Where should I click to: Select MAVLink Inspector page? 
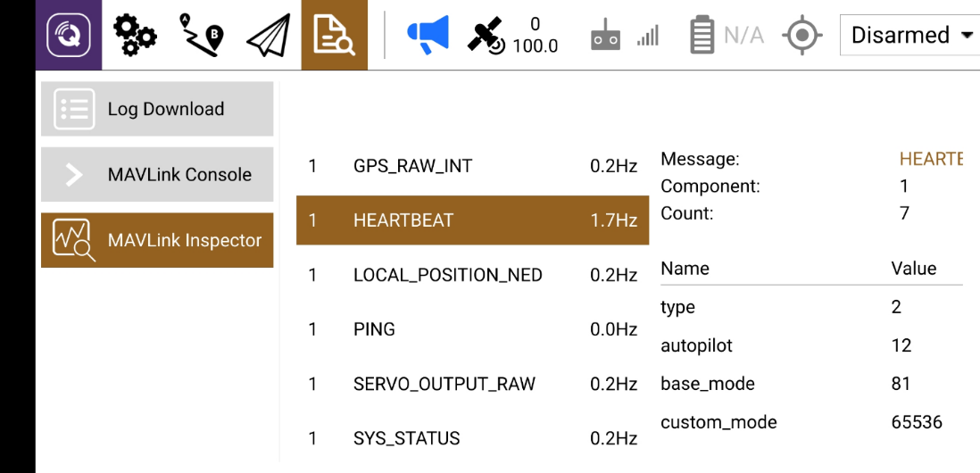157,240
